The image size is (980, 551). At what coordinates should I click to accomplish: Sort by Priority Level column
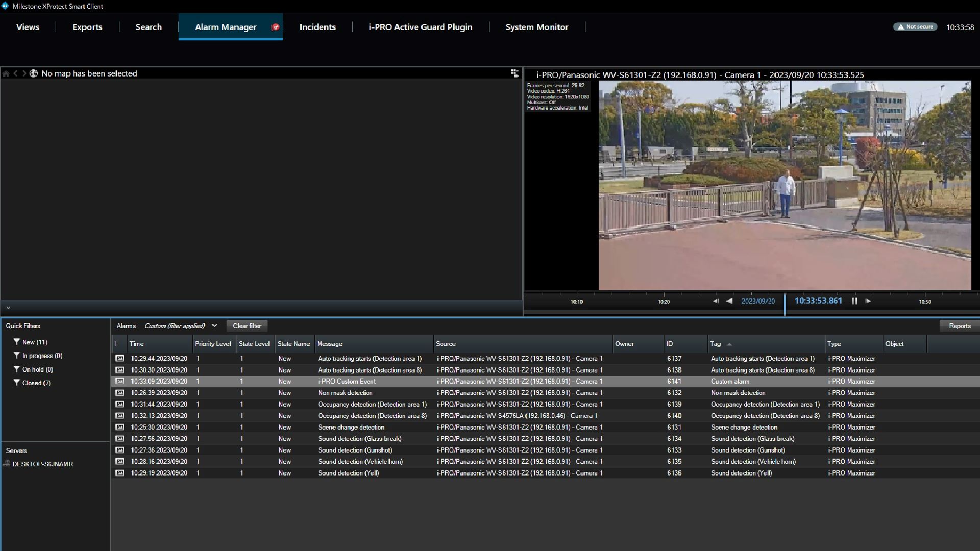(x=214, y=344)
